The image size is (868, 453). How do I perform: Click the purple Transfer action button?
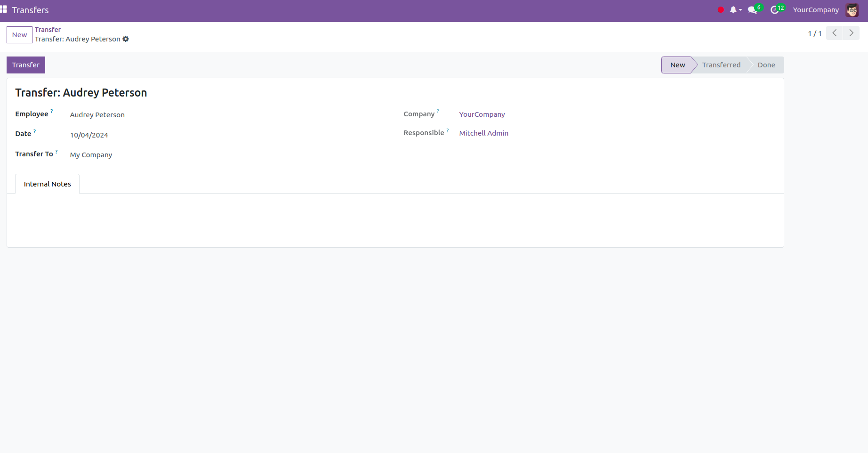click(x=26, y=65)
